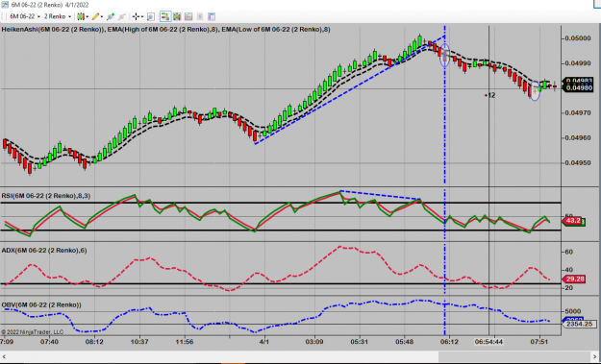The image size is (601, 364).
Task: Click the 0.04960 price axis label
Action: [x=578, y=137]
